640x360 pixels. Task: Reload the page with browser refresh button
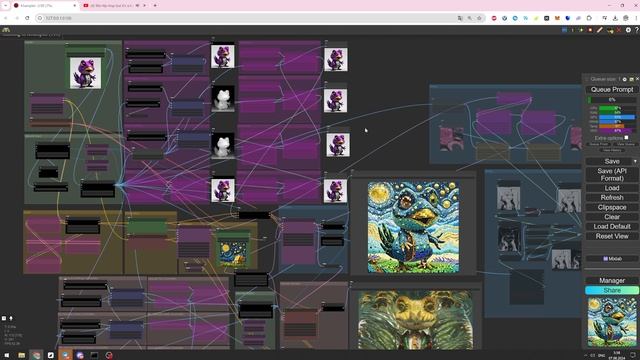(27, 18)
